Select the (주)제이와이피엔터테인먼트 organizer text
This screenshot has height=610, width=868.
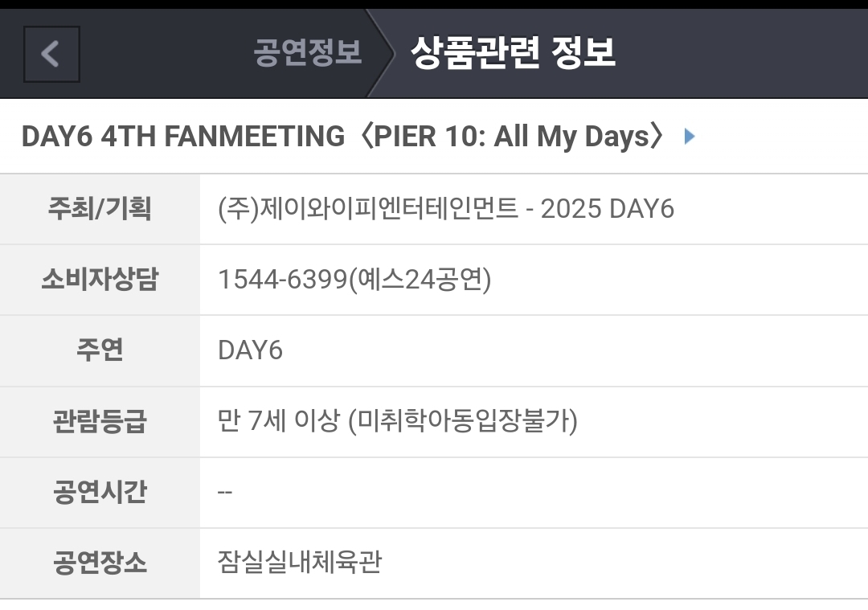368,209
